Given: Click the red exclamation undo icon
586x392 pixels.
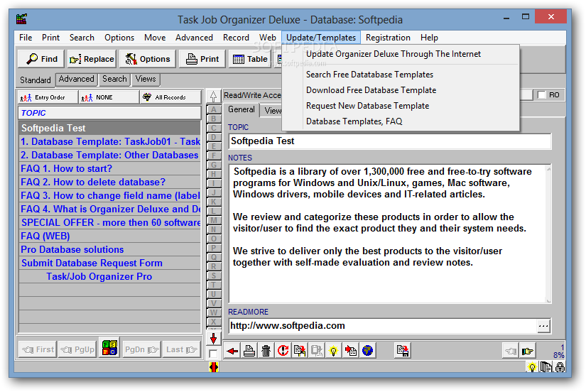Looking at the screenshot, I should pos(283,351).
